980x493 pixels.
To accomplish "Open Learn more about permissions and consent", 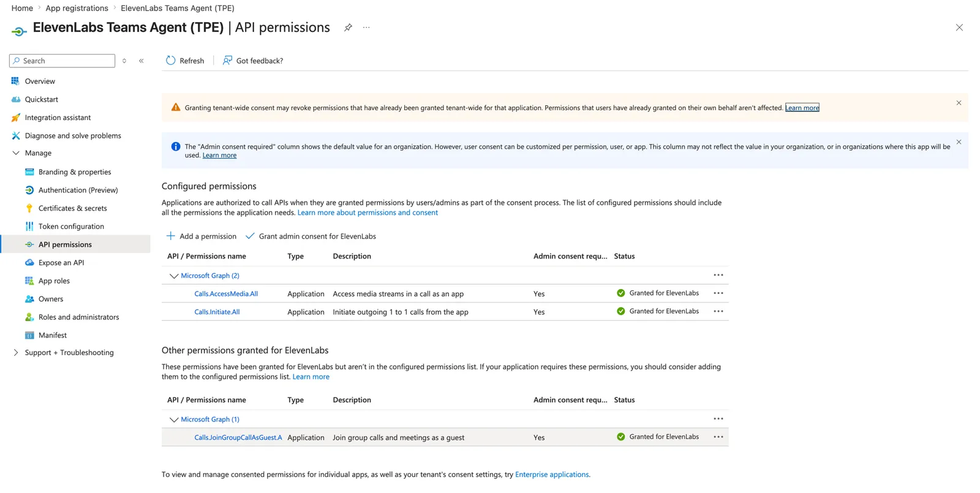I will [x=367, y=213].
